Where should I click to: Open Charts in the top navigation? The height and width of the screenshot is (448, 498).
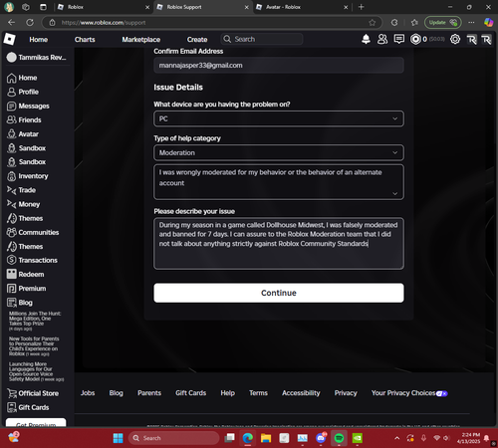click(85, 40)
